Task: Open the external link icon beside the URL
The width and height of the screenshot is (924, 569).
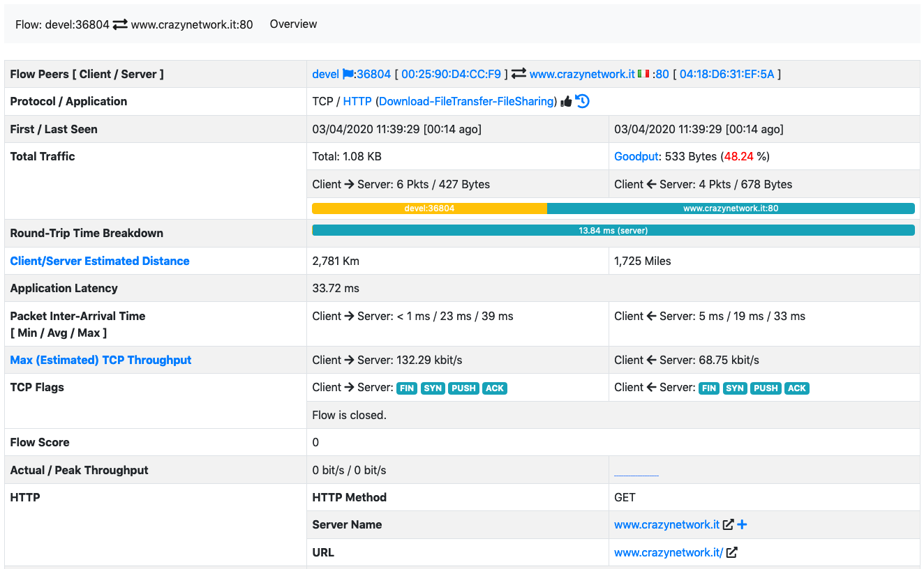Action: coord(732,552)
